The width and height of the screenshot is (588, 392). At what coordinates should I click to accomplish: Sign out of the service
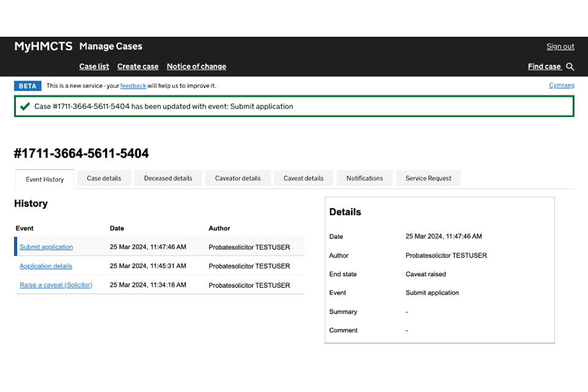(560, 47)
